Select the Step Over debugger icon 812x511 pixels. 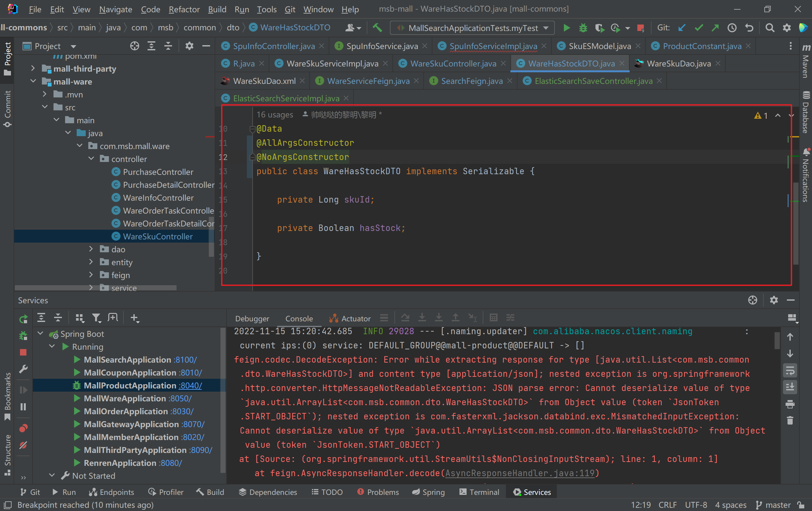coord(405,318)
